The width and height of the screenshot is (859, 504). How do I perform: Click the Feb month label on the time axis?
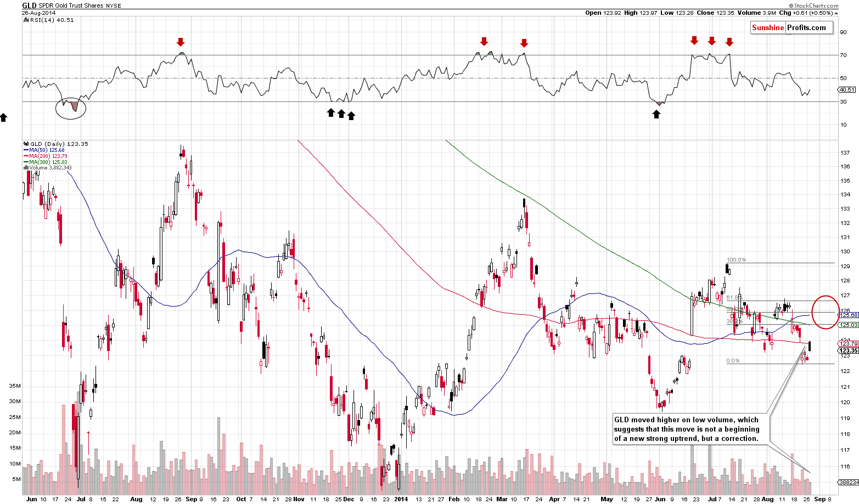click(x=454, y=499)
